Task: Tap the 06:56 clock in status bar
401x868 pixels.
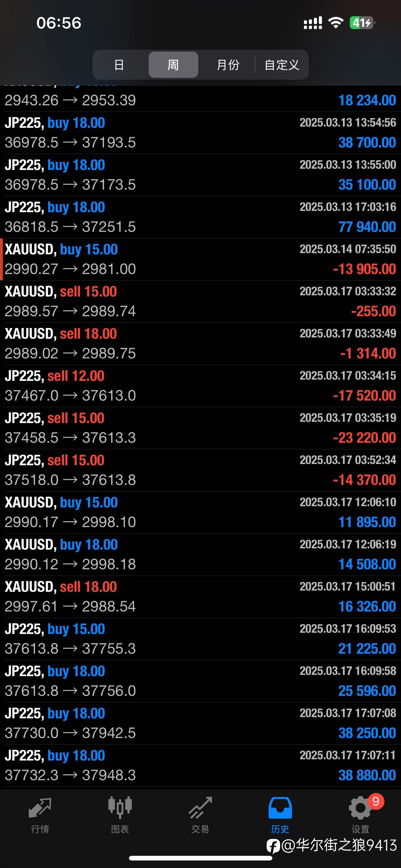Action: tap(59, 23)
